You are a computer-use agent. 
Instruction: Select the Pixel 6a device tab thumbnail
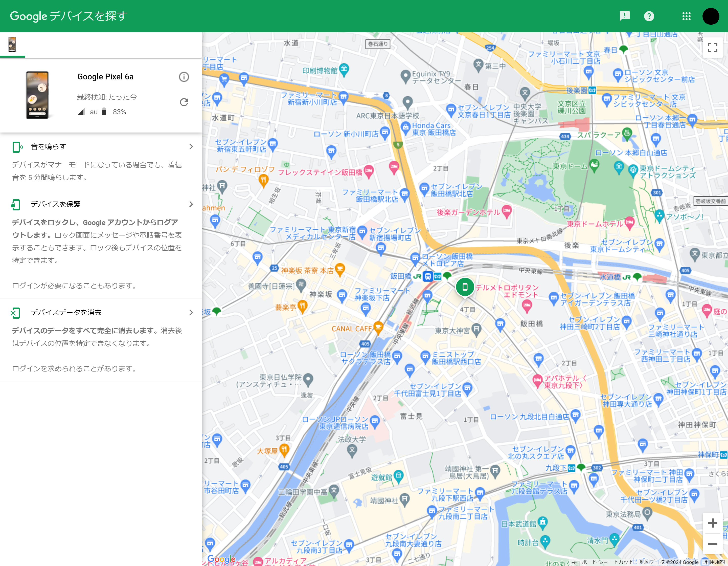12,44
